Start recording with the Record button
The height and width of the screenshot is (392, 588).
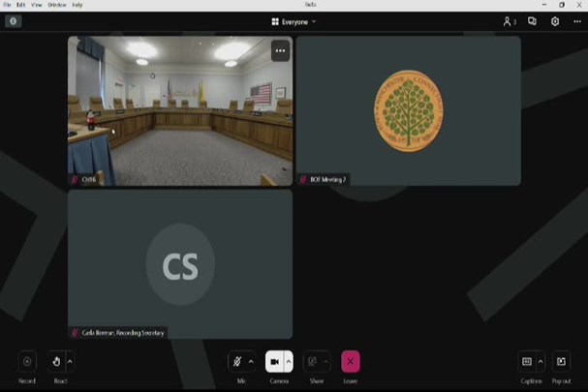tap(27, 362)
